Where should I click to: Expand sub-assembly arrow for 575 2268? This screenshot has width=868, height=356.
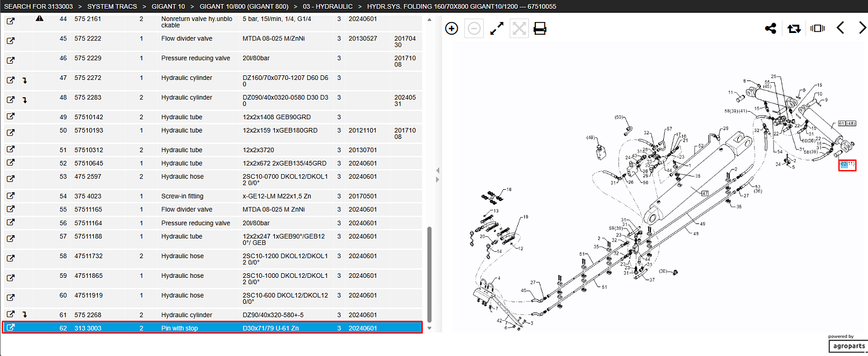(25, 315)
